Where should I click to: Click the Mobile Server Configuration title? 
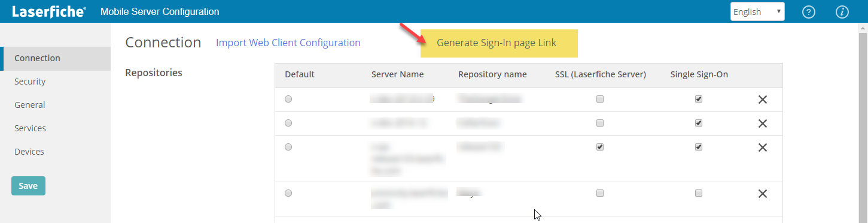click(160, 11)
